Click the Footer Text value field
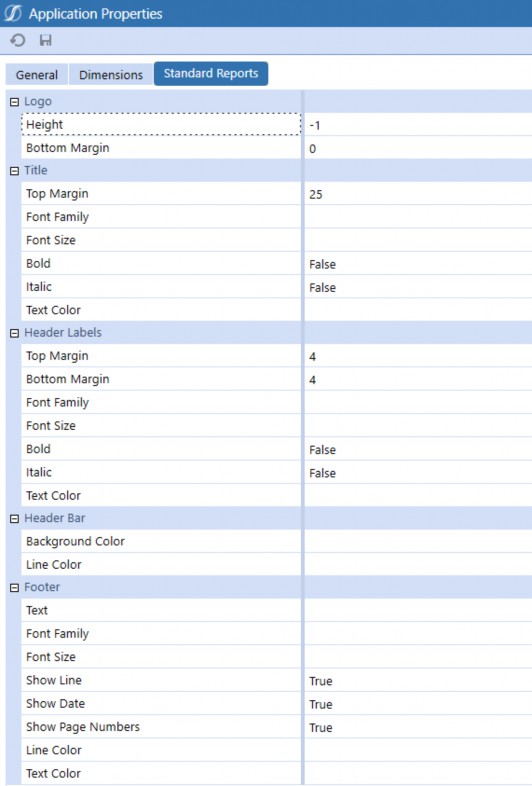The height and width of the screenshot is (786, 532). click(x=418, y=611)
